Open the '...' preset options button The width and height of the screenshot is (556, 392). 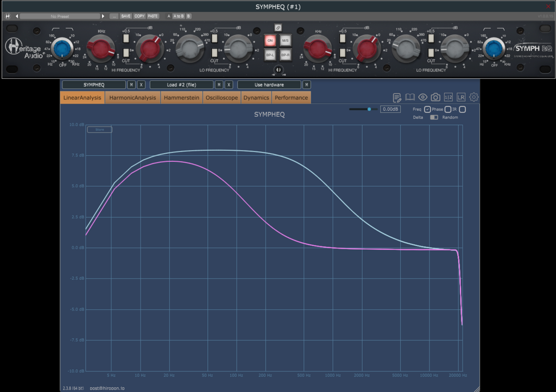[114, 16]
